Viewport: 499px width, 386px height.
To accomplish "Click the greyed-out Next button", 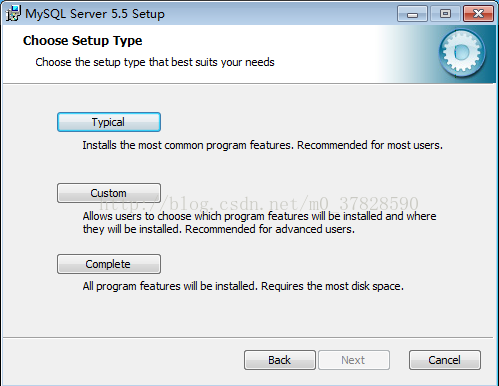I will click(354, 360).
